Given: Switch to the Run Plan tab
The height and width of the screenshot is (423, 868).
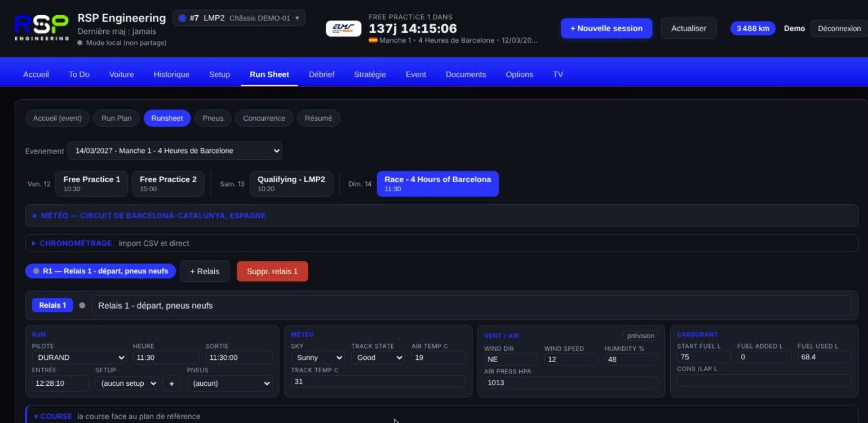Looking at the screenshot, I should tap(117, 118).
